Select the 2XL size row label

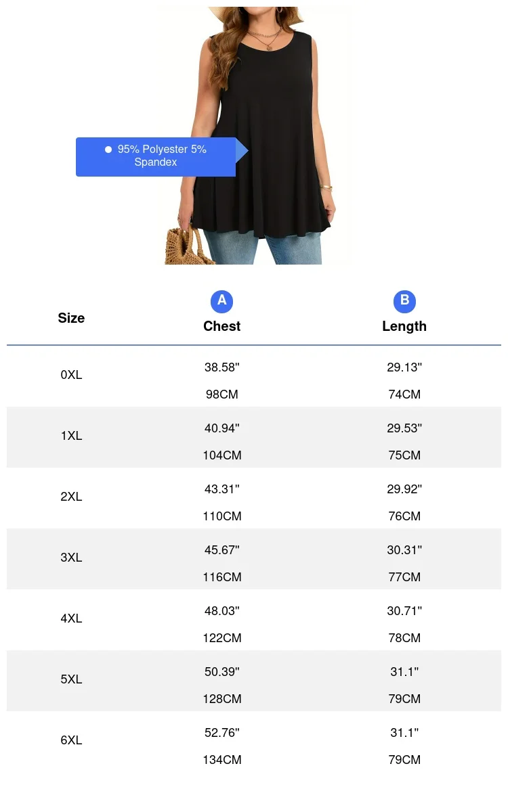71,497
